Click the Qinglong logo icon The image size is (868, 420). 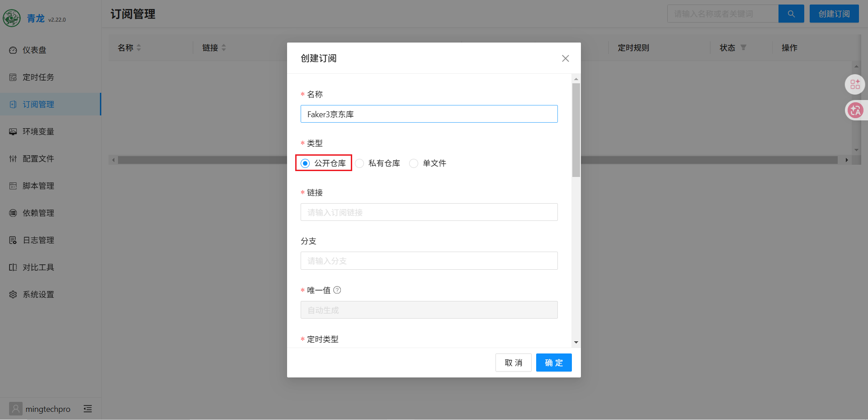tap(12, 18)
